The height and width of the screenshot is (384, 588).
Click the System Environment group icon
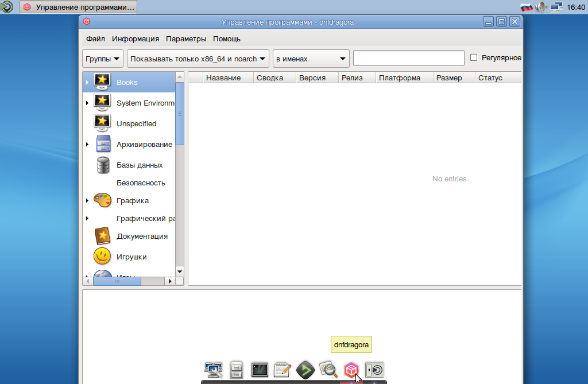click(102, 103)
